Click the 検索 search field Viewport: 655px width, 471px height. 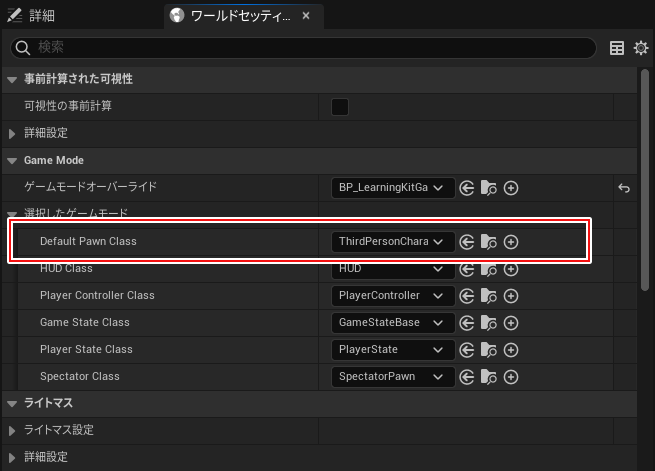coord(300,48)
